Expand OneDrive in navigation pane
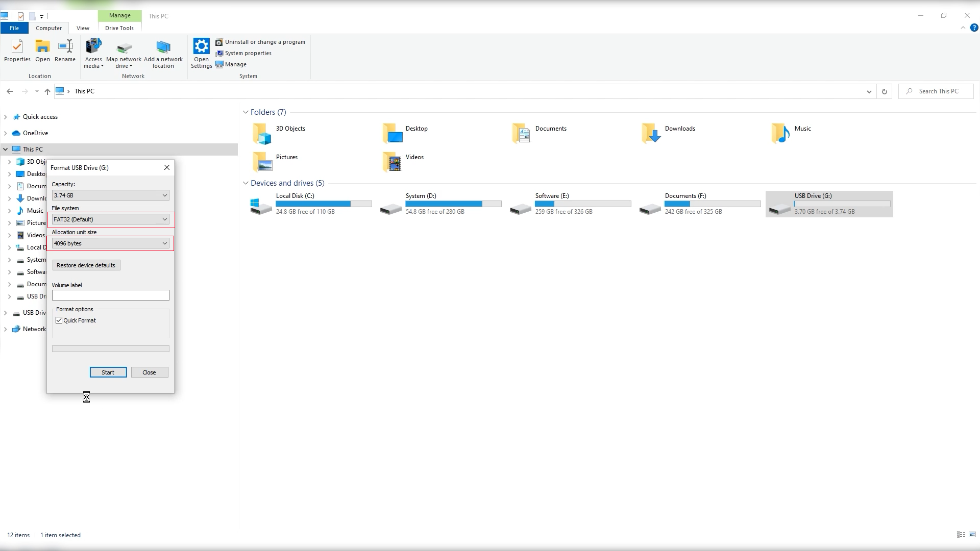 click(6, 133)
